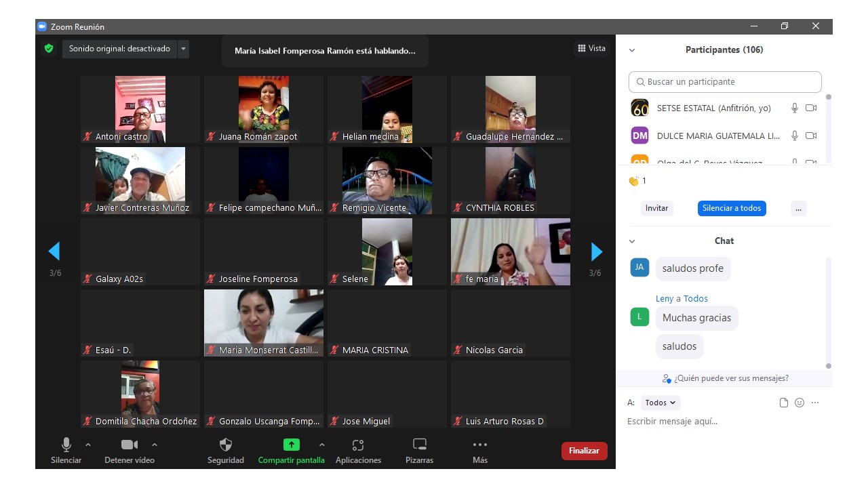Click the red Finalizar button
This screenshot has height=488, width=868.
point(584,451)
